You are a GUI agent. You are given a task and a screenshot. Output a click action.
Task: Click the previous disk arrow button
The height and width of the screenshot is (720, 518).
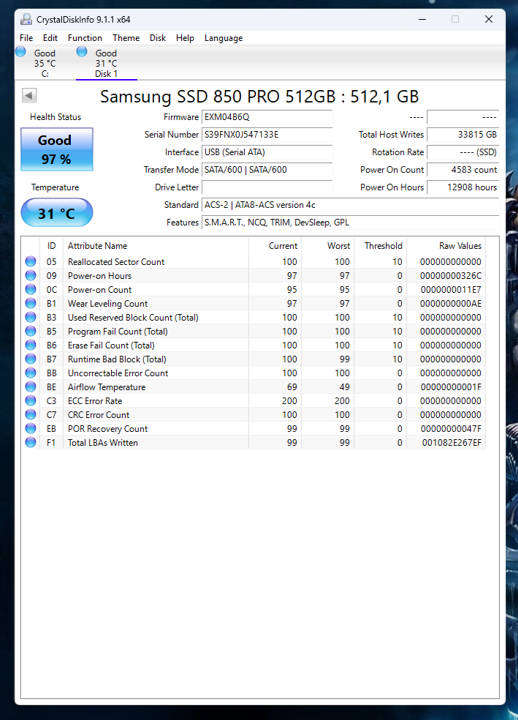click(x=29, y=96)
